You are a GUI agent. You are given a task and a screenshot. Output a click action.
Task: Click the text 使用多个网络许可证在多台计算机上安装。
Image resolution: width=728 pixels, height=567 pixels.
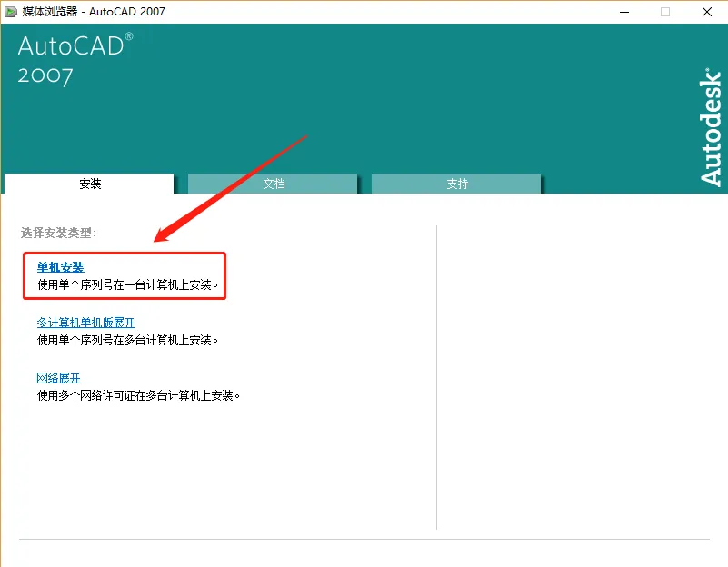[x=138, y=396]
